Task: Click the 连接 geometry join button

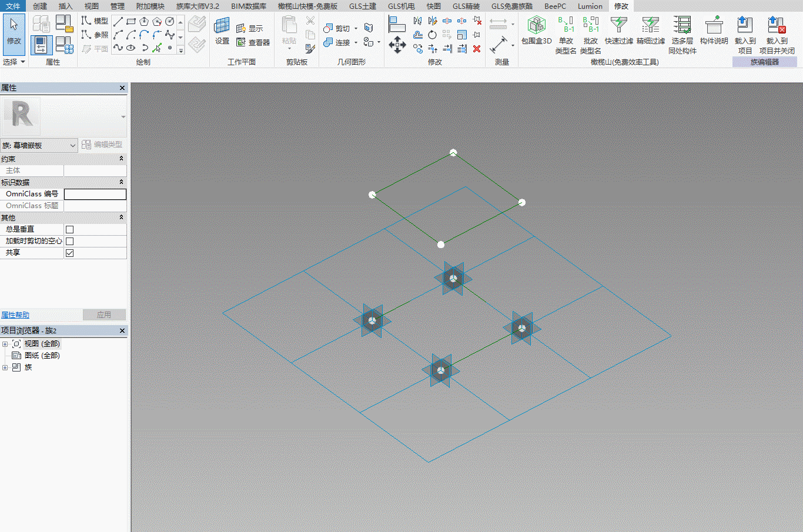Action: click(x=337, y=42)
